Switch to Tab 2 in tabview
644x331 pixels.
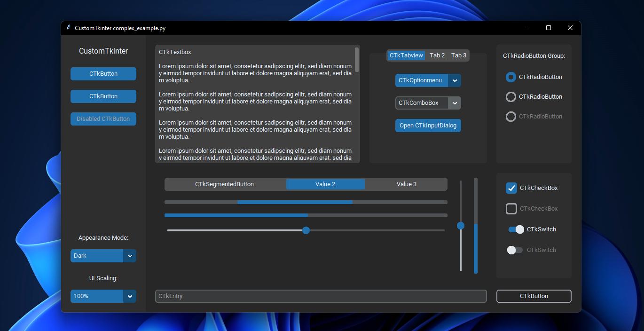437,55
